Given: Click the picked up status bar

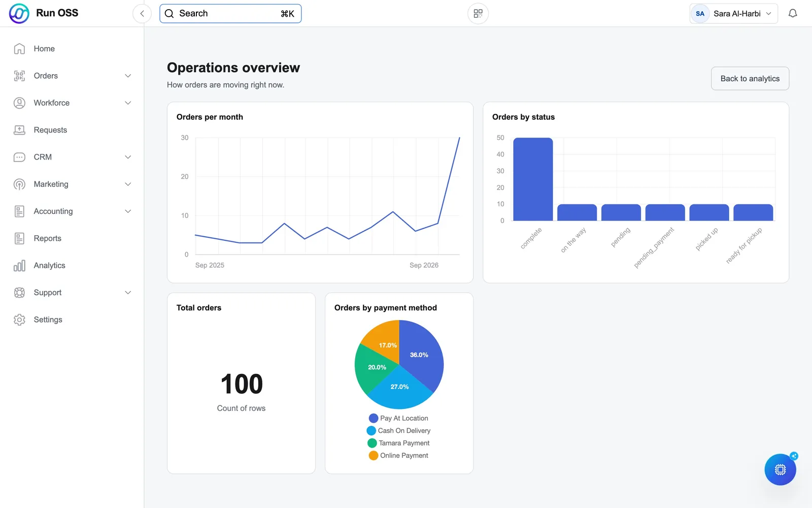Looking at the screenshot, I should 709,212.
